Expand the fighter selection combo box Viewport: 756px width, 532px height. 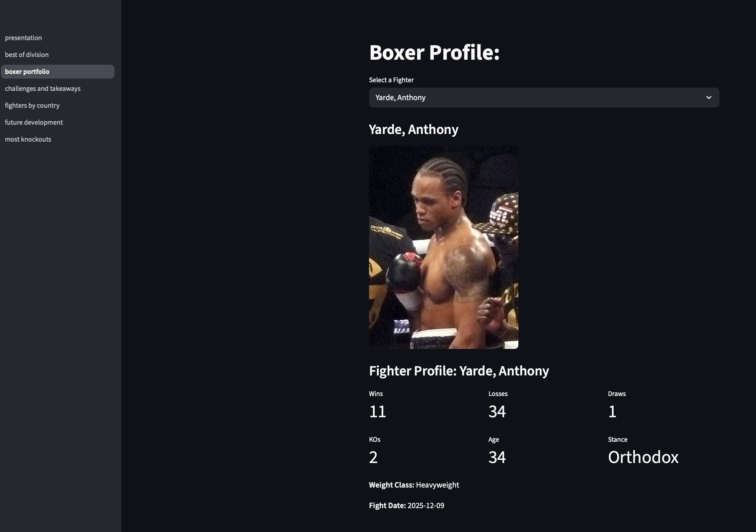tap(544, 97)
